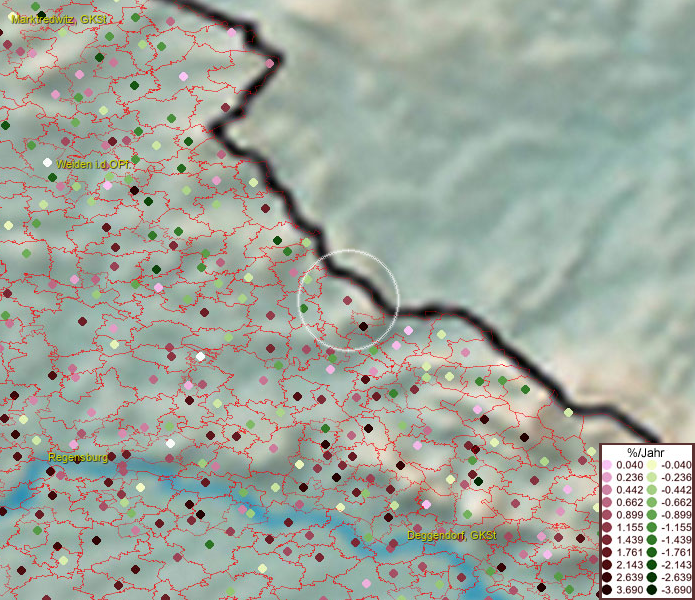Click the -0.236 legend value text
The height and width of the screenshot is (600, 695).
676,477
